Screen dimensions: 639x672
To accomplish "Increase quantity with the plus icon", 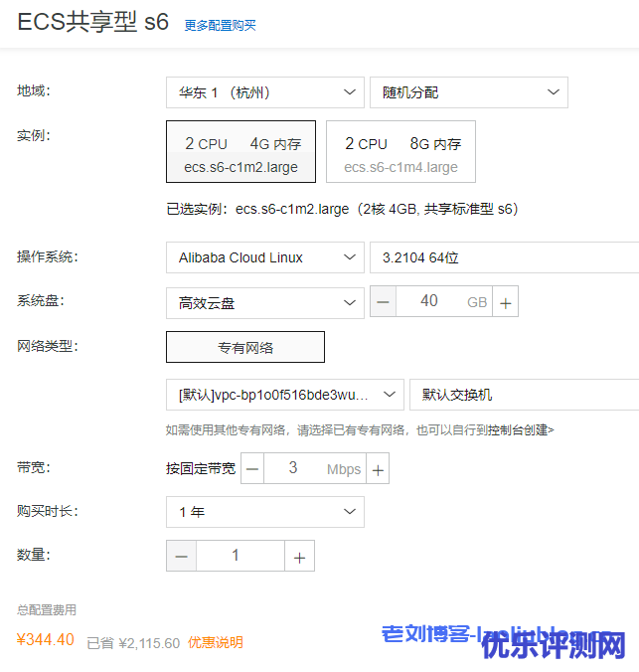I will (x=299, y=557).
